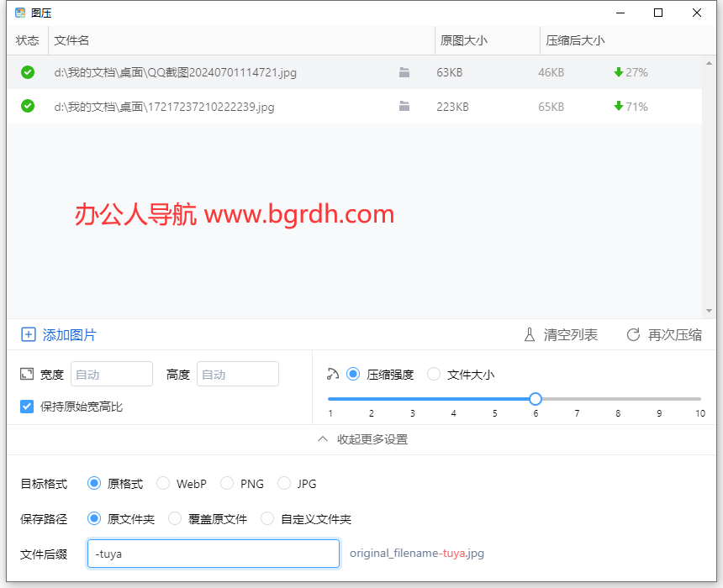Click the plus icon beside 添加图片
Screen dimensions: 723x588
pos(28,334)
